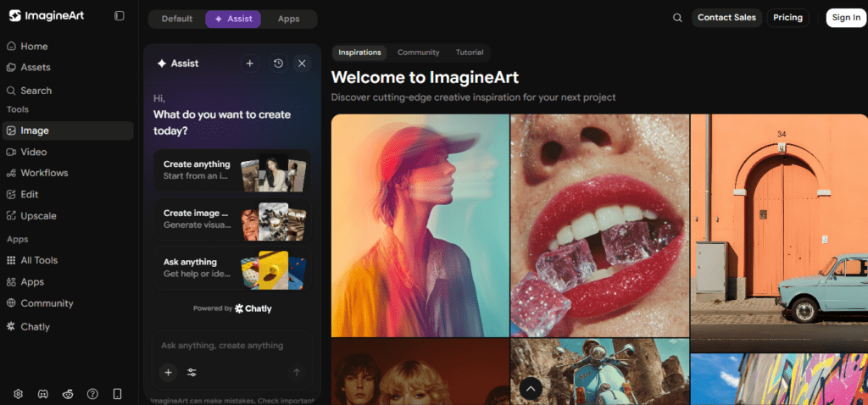
Task: Open the Upscale tool in sidebar
Action: (66, 216)
